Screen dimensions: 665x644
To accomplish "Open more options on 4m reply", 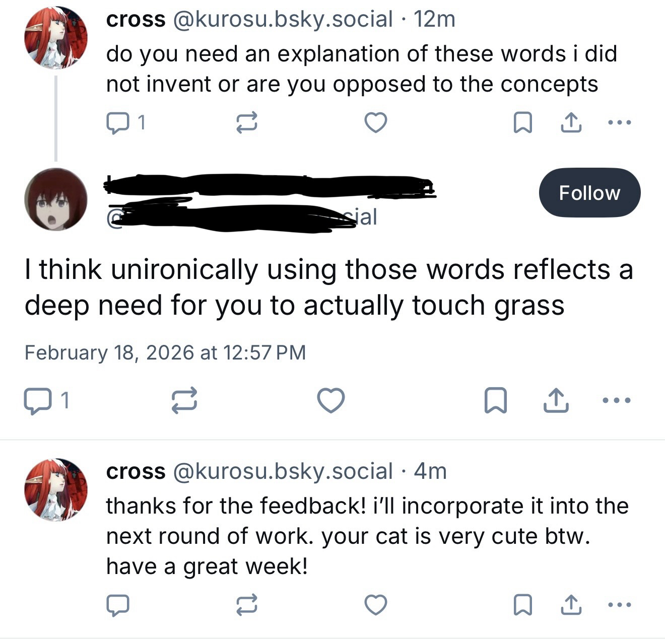I will [619, 605].
